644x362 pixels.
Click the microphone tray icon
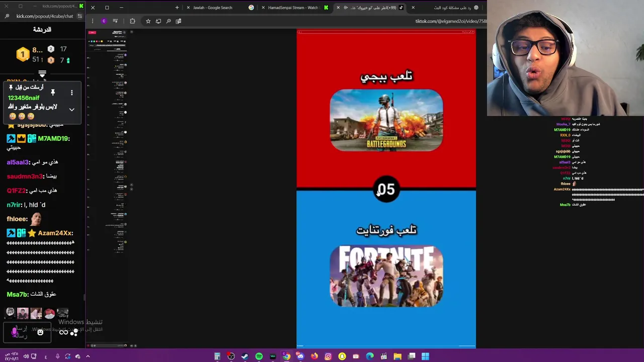[57, 356]
